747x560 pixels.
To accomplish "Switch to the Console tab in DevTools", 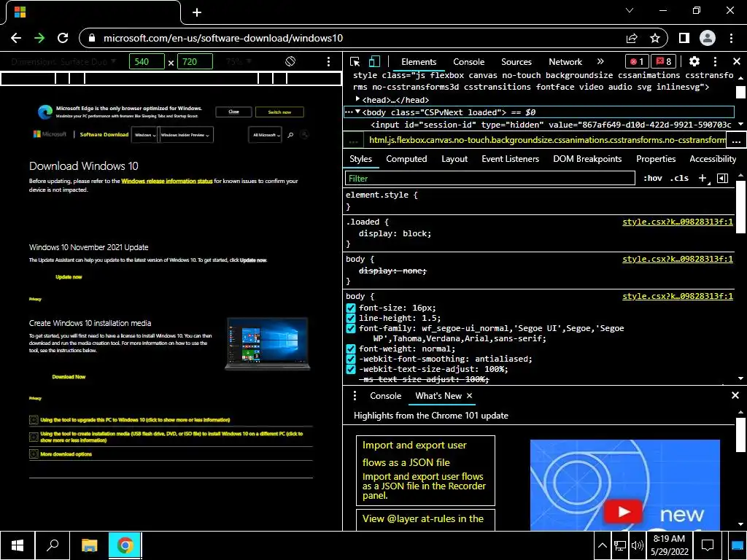I will 469,62.
